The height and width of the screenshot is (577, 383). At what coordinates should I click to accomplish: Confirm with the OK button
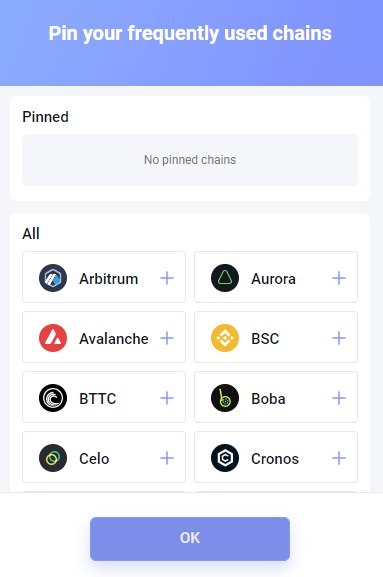[190, 539]
